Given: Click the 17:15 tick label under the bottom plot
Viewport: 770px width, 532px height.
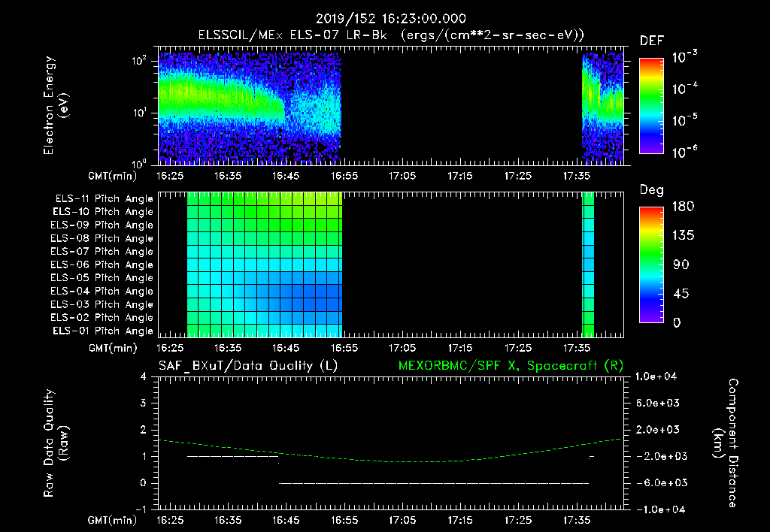Looking at the screenshot, I should (x=460, y=520).
